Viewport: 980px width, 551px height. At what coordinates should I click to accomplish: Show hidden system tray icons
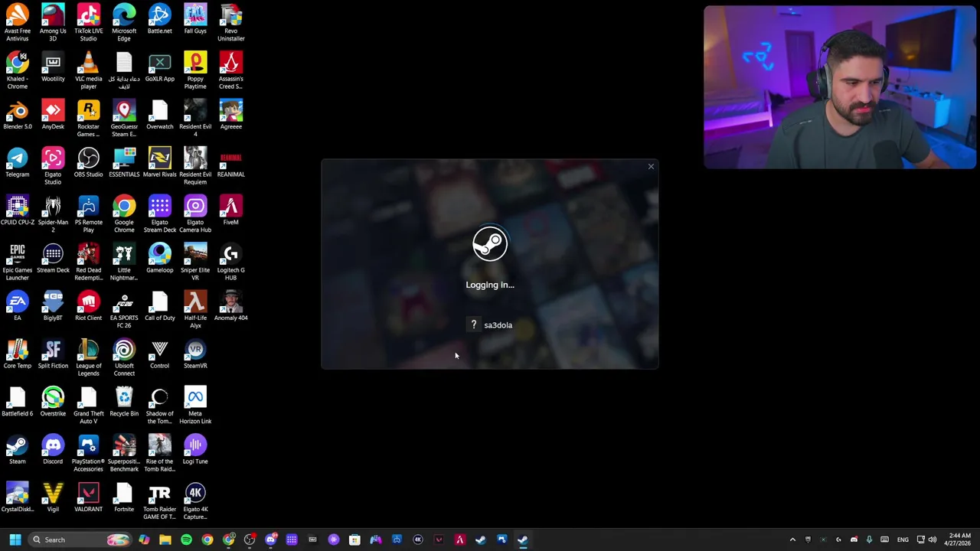tap(792, 540)
